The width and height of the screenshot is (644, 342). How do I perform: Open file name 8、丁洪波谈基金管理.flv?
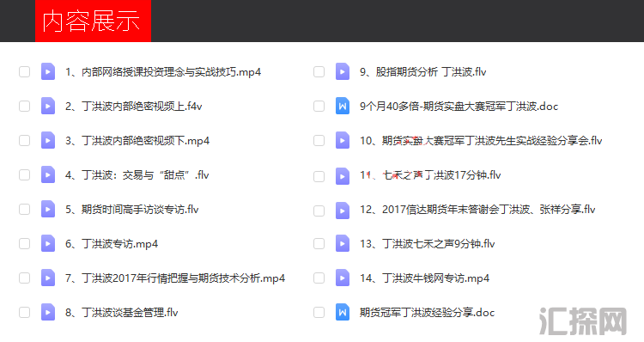[x=122, y=313]
